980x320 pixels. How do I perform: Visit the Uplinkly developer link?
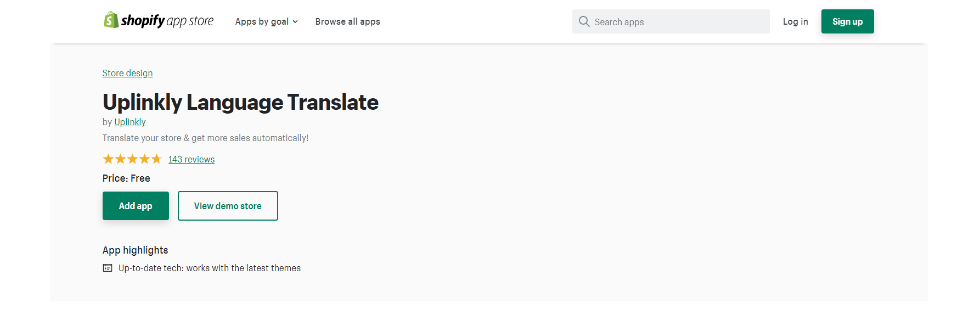tap(130, 122)
